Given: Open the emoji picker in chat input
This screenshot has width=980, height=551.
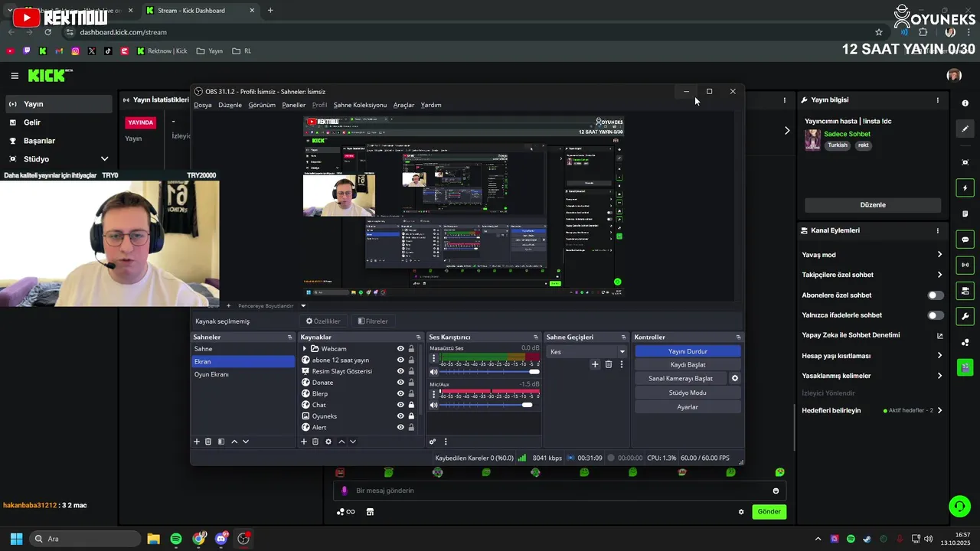Looking at the screenshot, I should click(x=776, y=491).
